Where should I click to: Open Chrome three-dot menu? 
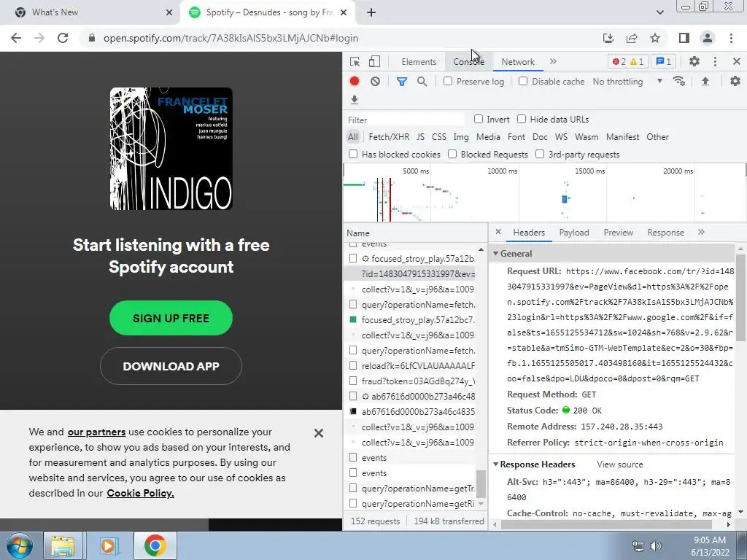point(731,38)
